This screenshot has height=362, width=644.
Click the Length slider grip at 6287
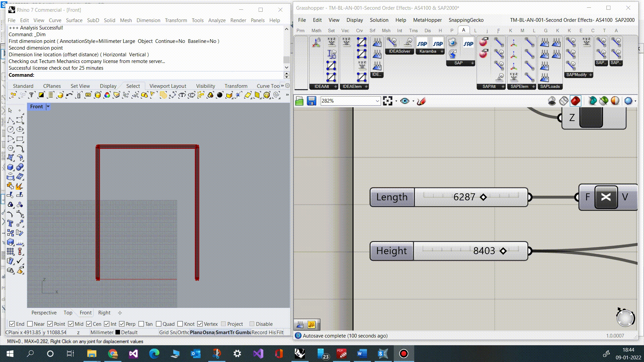(483, 197)
